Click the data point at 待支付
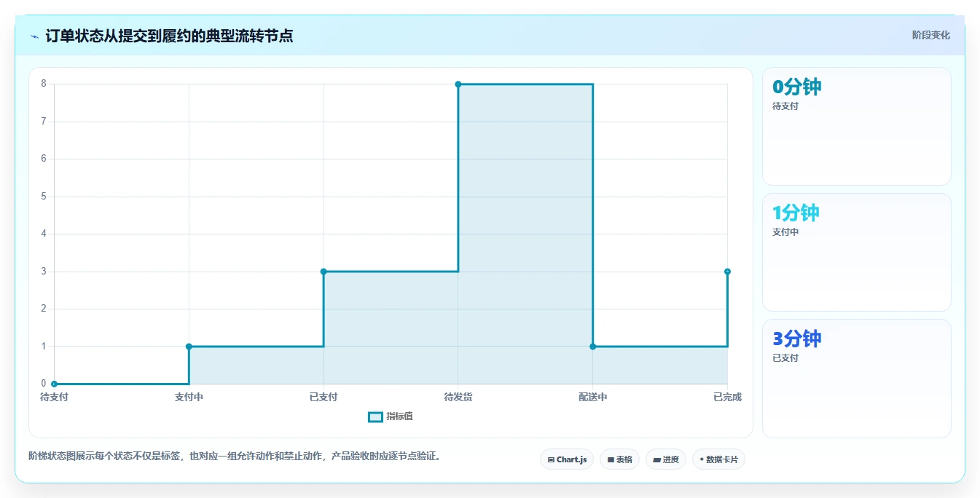 [55, 384]
